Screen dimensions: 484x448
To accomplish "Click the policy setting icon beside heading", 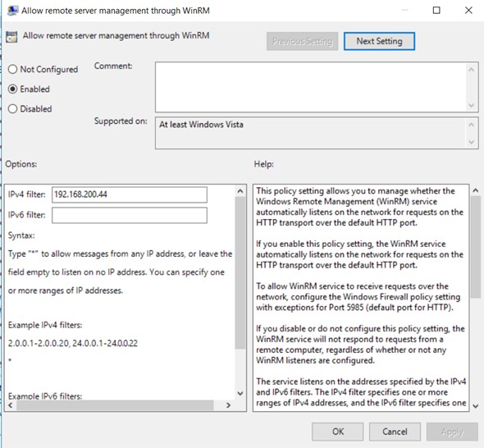I will click(x=11, y=37).
